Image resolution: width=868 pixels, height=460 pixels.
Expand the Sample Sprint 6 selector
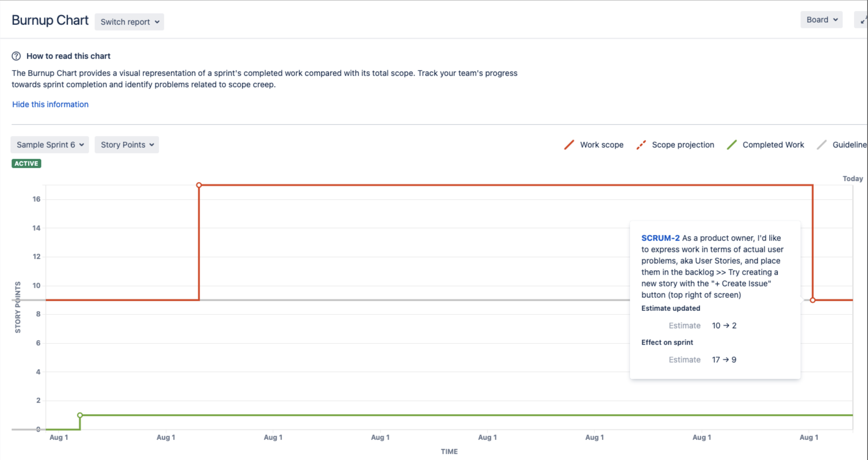coord(50,145)
